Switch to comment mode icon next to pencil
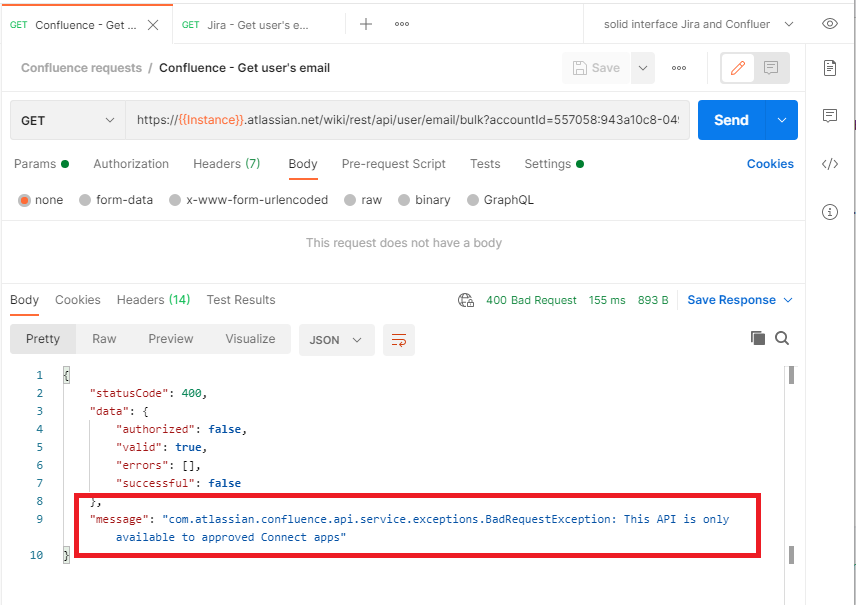Image resolution: width=856 pixels, height=605 pixels. click(771, 68)
